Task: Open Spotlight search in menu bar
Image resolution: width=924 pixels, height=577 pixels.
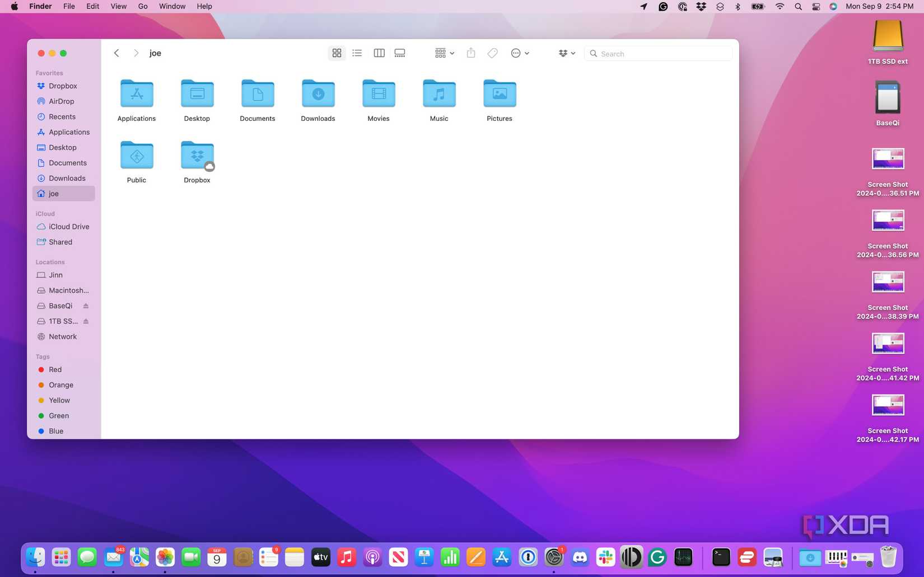Action: [x=798, y=6]
